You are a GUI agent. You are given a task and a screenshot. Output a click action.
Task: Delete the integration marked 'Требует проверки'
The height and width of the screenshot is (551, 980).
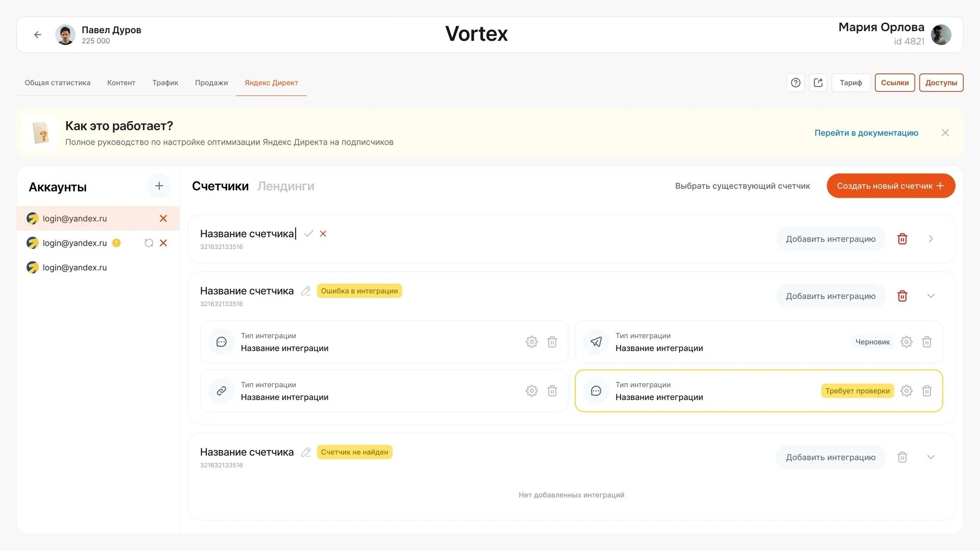click(x=927, y=391)
